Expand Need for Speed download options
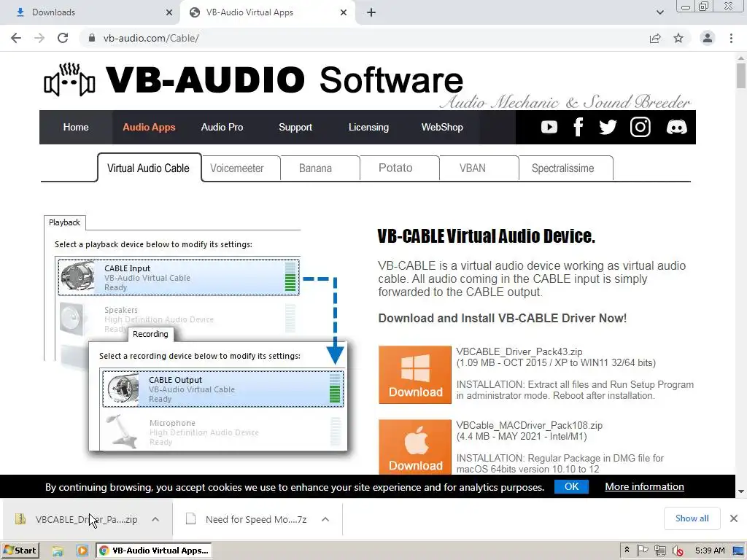747x560 pixels. coord(325,519)
